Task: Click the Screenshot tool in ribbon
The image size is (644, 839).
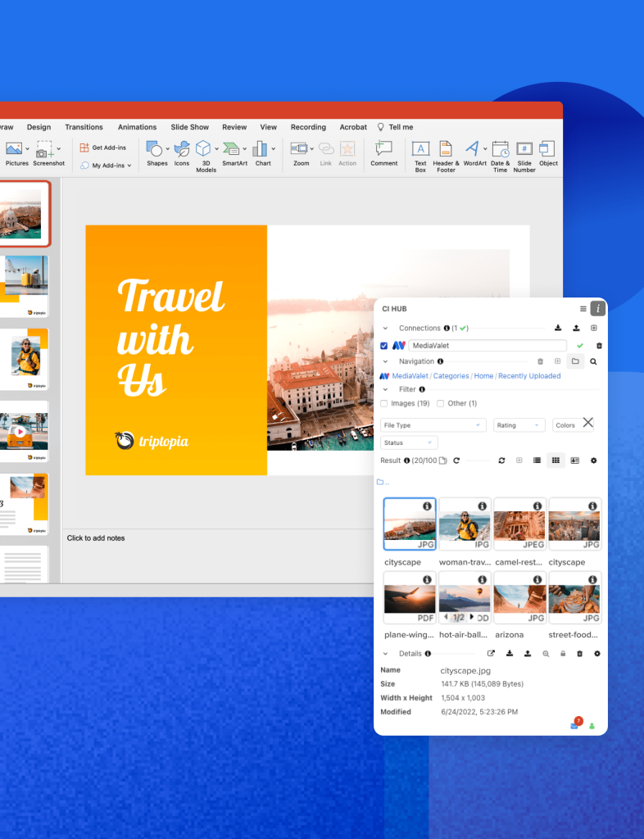Action: click(48, 153)
